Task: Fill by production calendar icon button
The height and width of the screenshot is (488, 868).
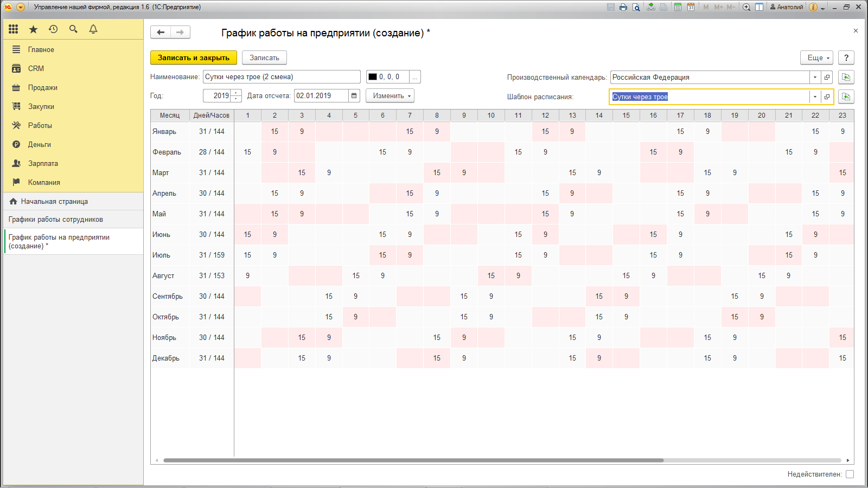Action: (846, 77)
